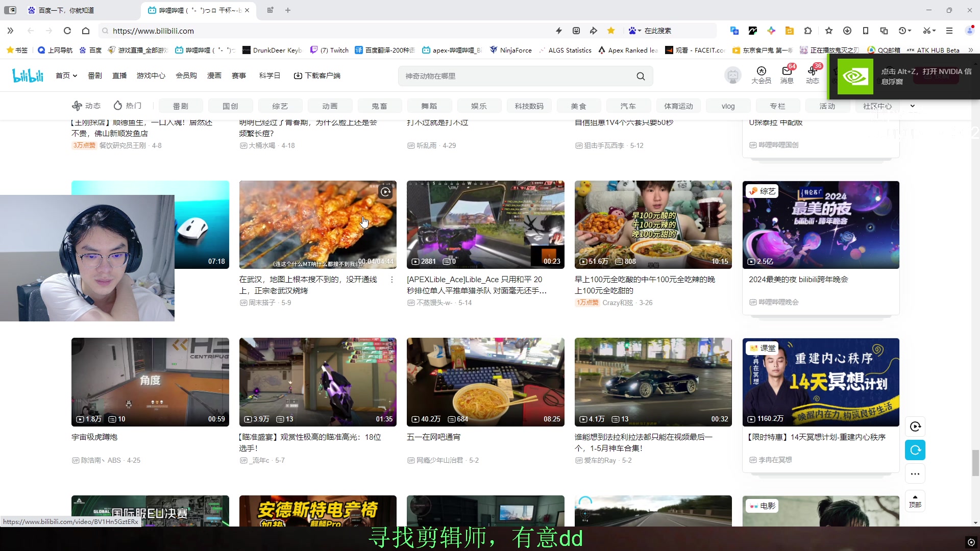The image size is (980, 551).
Task: Reload the page with browser refresh
Action: pos(67,31)
